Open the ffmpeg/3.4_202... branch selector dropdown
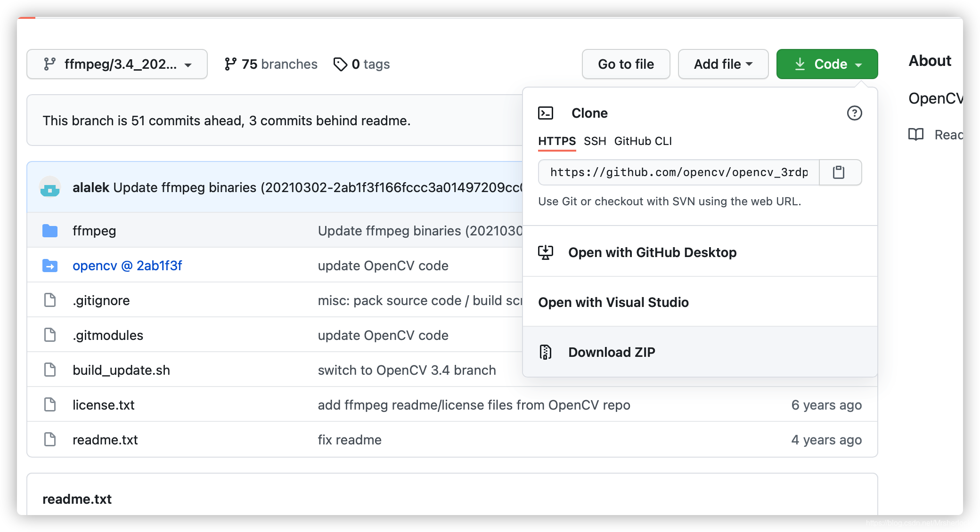This screenshot has height=532, width=980. (x=117, y=64)
